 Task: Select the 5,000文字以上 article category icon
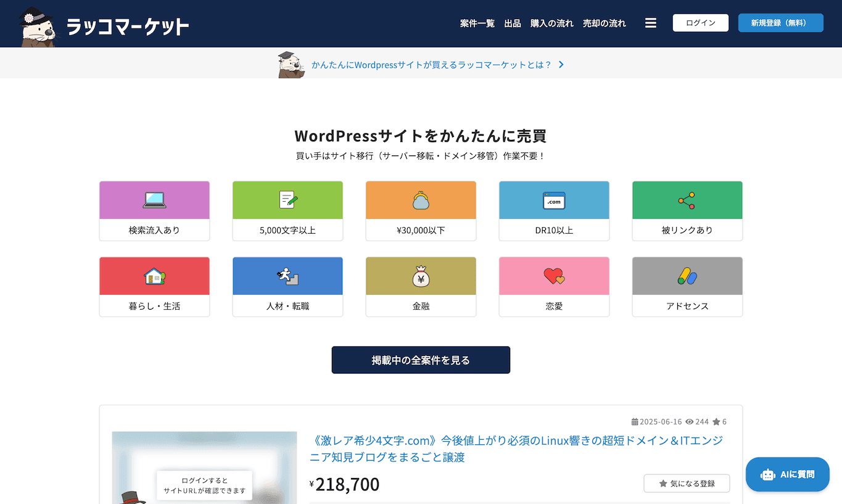click(287, 200)
